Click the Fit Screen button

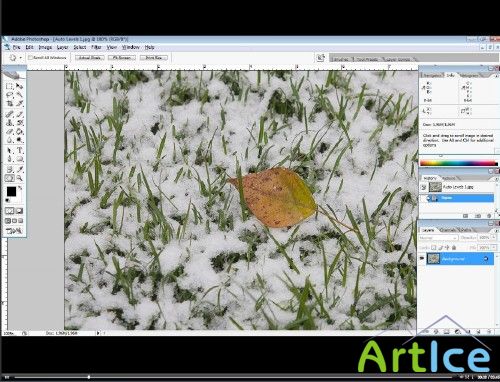click(x=122, y=58)
